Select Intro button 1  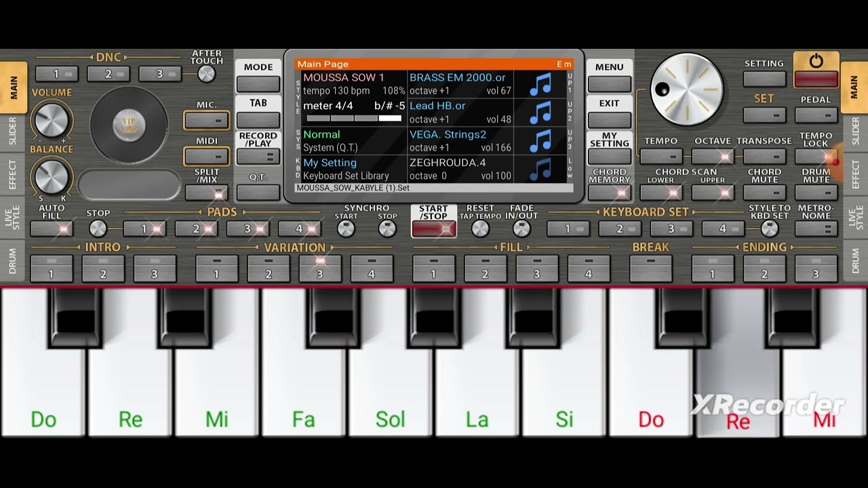point(51,268)
